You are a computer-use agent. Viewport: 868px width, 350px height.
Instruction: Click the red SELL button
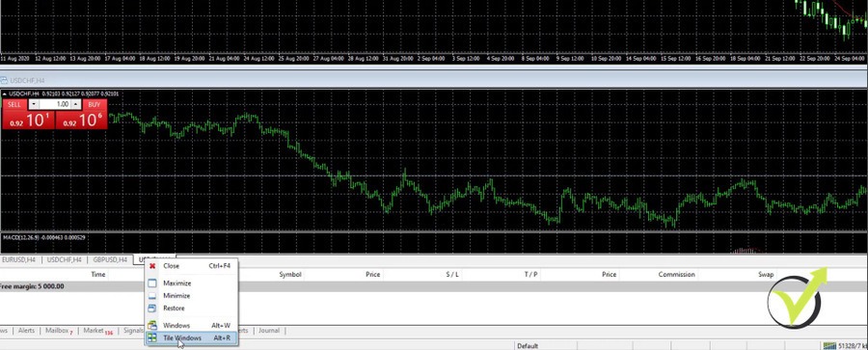click(x=14, y=104)
